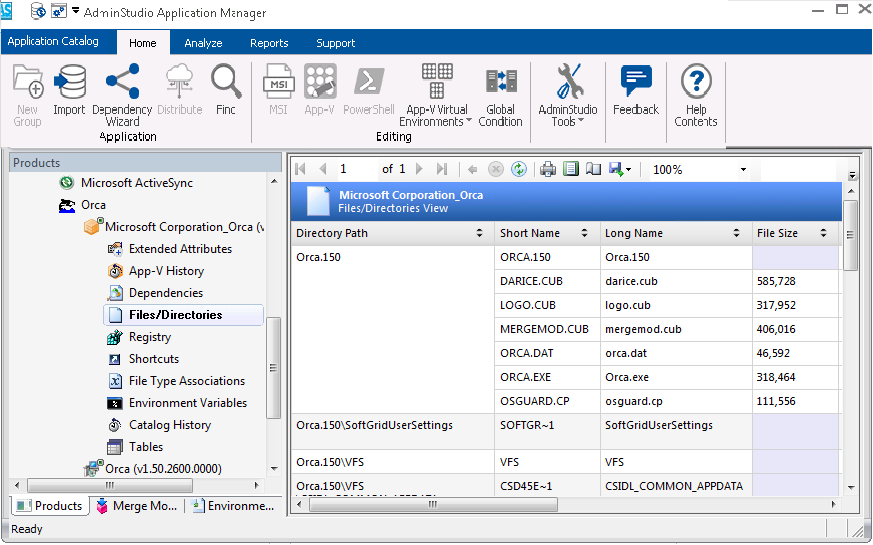
Task: Print the report using the printer icon
Action: click(548, 169)
